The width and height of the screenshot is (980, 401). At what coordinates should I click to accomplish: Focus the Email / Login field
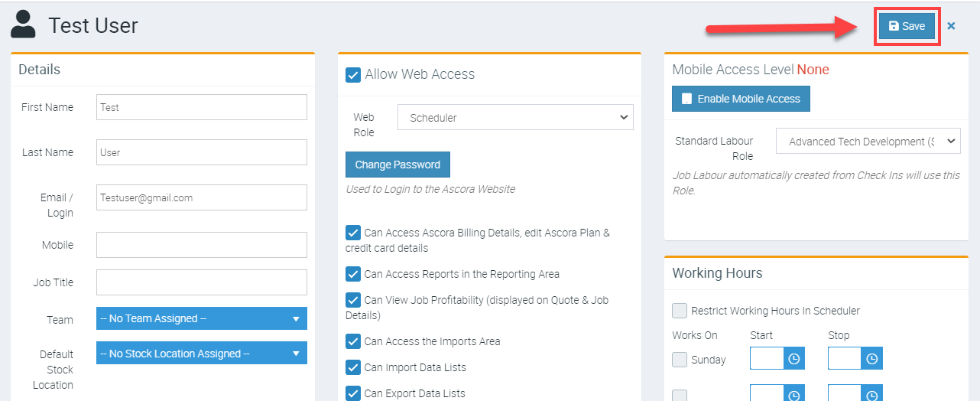pos(201,197)
